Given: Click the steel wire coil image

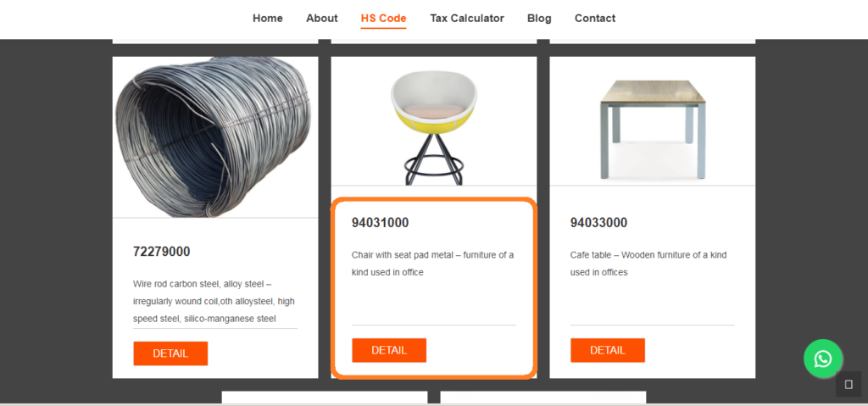Looking at the screenshot, I should point(214,136).
